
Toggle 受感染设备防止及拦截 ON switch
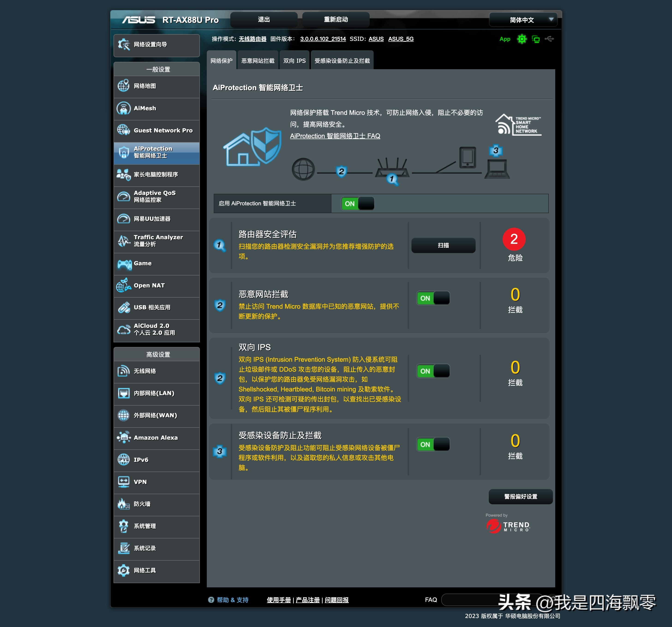[433, 444]
